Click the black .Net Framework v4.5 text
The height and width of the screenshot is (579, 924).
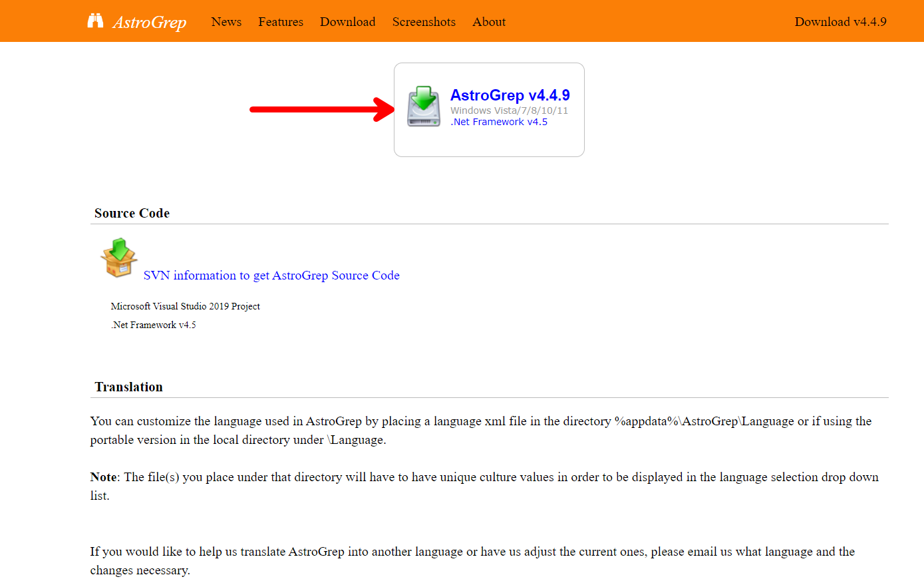(153, 325)
